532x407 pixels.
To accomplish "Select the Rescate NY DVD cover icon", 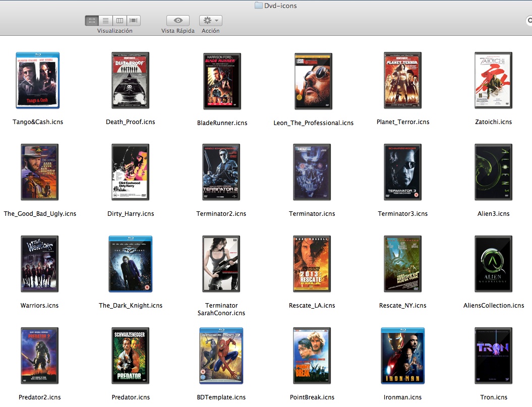I will pyautogui.click(x=403, y=264).
